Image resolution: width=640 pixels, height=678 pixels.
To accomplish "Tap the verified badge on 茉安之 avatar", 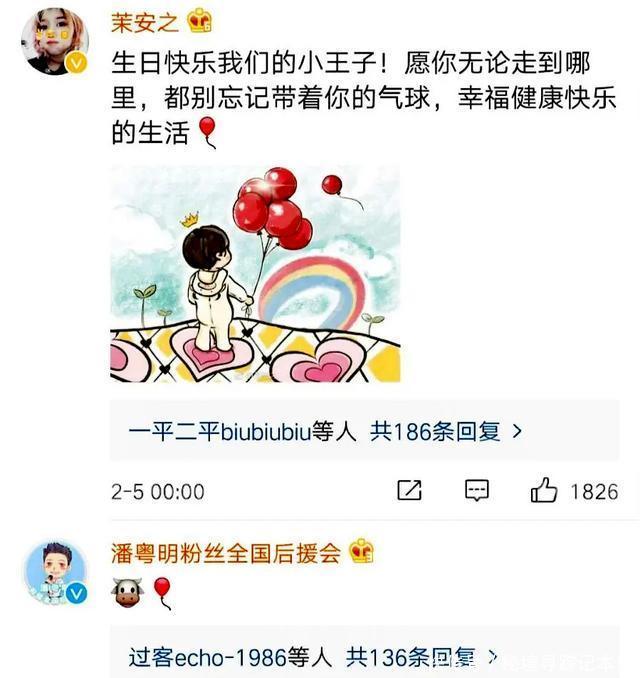I will [76, 63].
